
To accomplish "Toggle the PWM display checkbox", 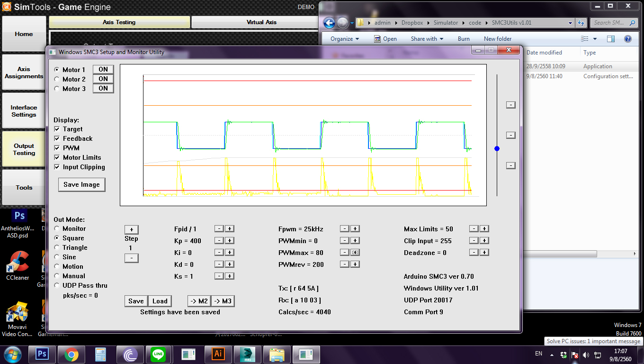I will [x=57, y=148].
